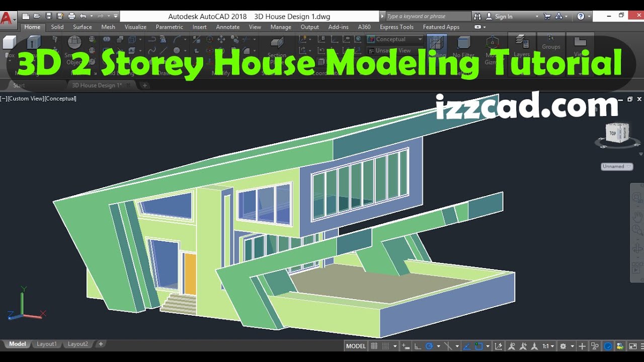
Task: Toggle Clean Screen at status bar end
Action: tap(633, 346)
